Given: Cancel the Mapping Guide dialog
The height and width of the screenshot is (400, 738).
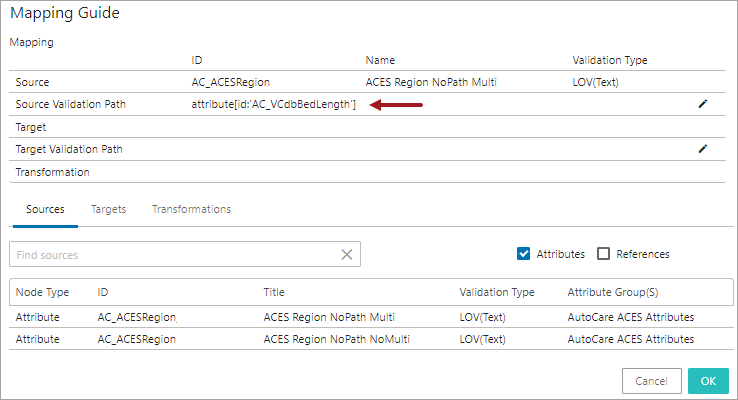Looking at the screenshot, I should (x=651, y=381).
